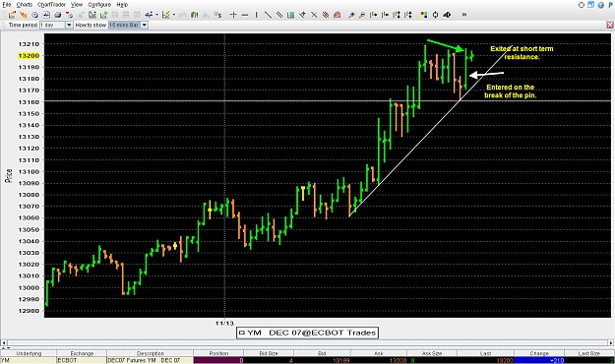This screenshot has width=615, height=364.
Task: Open the Time period dropdown
Action: pyautogui.click(x=69, y=26)
